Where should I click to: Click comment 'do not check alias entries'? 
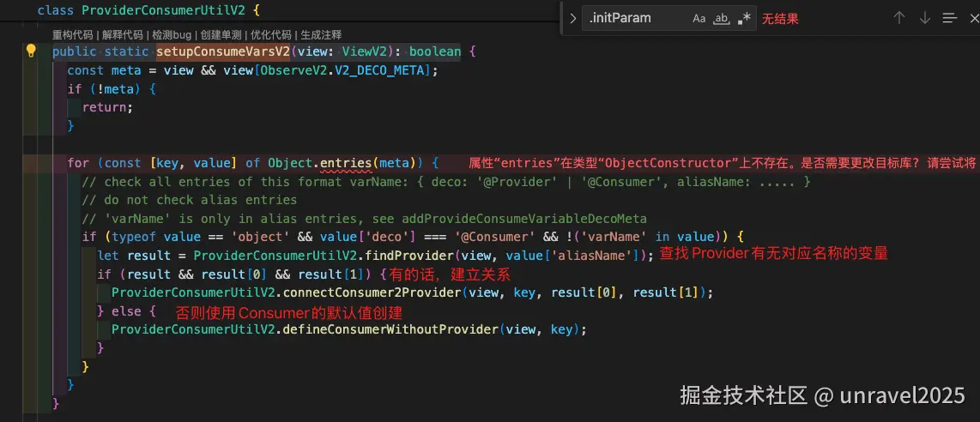190,200
